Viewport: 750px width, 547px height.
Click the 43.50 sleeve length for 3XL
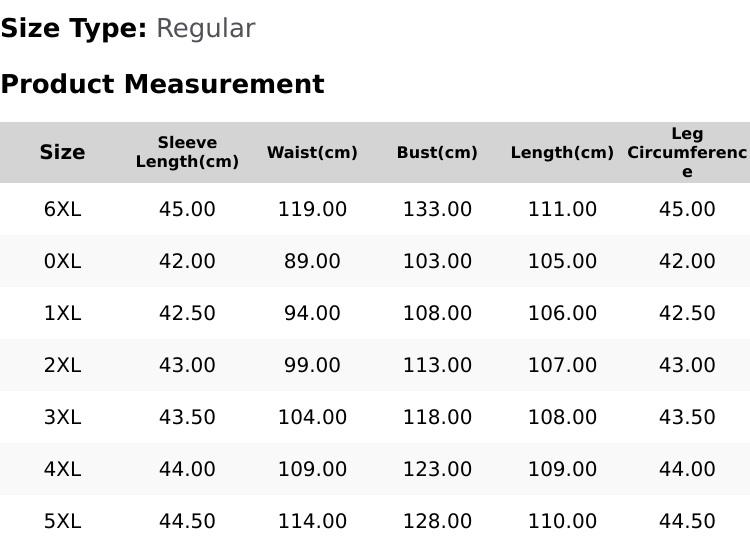(x=187, y=417)
